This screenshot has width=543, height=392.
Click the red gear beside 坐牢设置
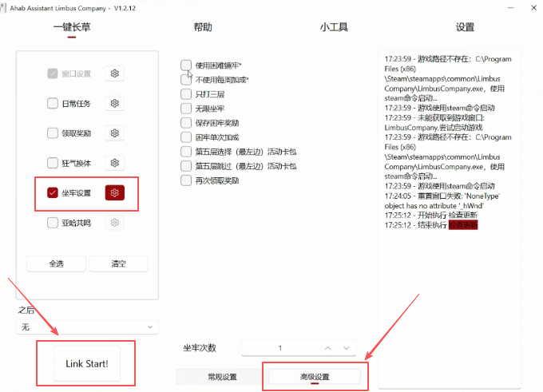pos(116,192)
